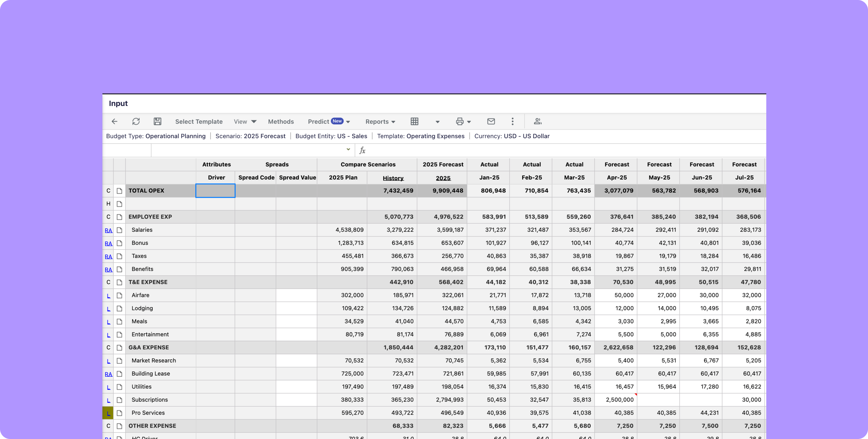Open the three-dot more options menu

click(x=512, y=121)
